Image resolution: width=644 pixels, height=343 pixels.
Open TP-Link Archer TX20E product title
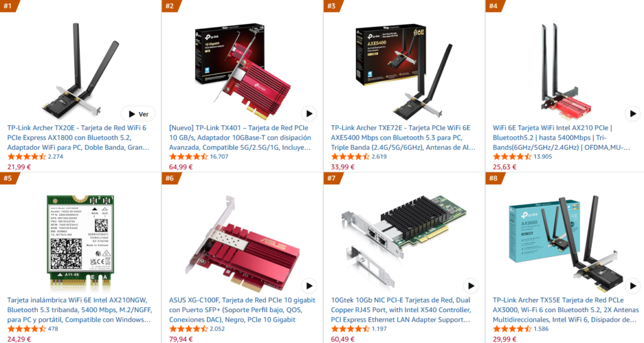(x=78, y=138)
